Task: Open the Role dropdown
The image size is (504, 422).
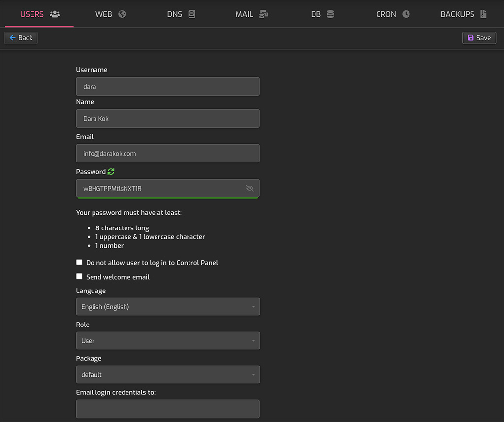Action: tap(168, 341)
